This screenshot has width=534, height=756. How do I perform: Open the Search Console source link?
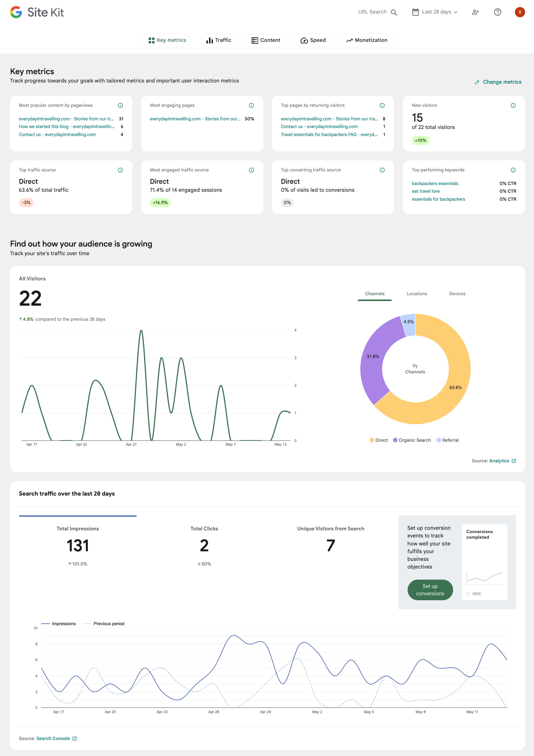point(53,738)
